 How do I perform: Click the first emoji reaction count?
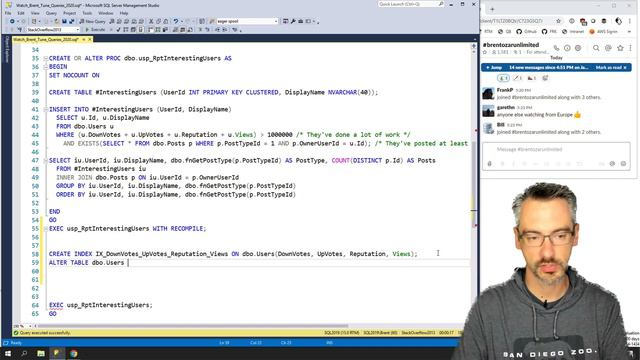coord(503,78)
